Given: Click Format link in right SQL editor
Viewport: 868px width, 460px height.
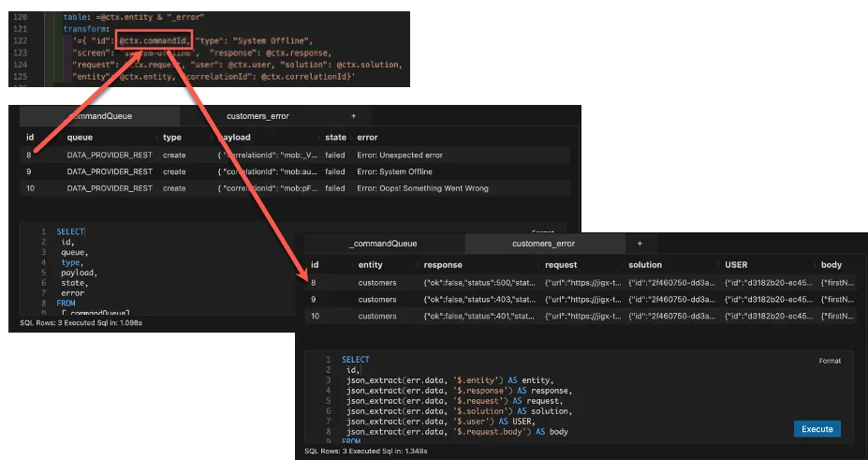Looking at the screenshot, I should click(830, 361).
